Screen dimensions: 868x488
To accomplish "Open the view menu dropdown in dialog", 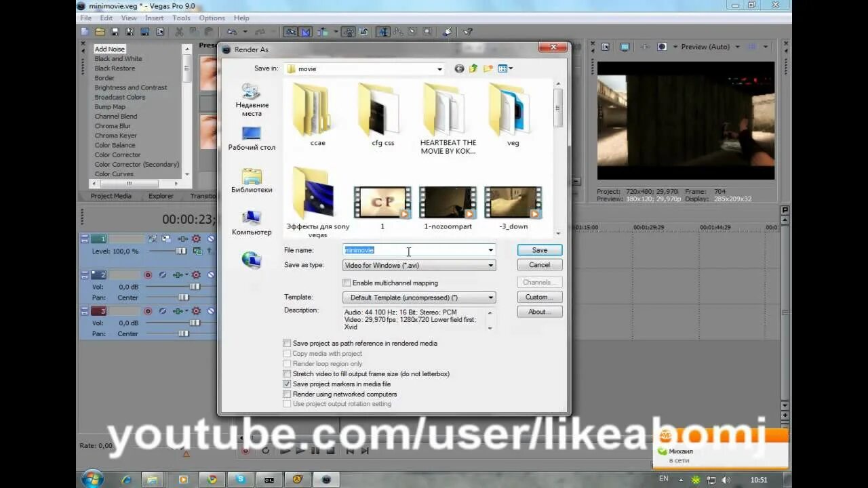I will 511,68.
